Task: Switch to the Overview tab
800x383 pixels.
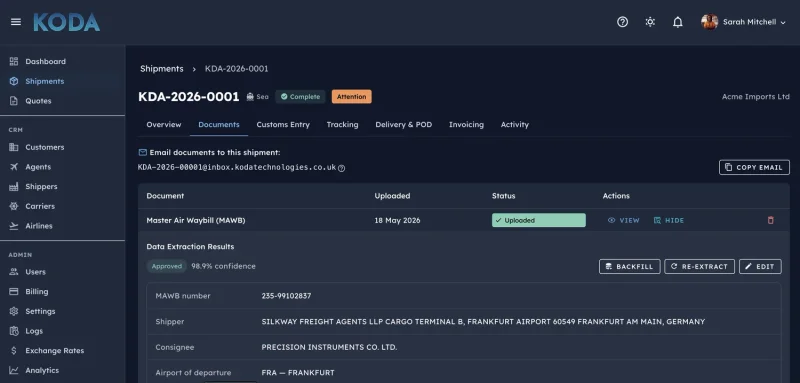Action: 164,124
